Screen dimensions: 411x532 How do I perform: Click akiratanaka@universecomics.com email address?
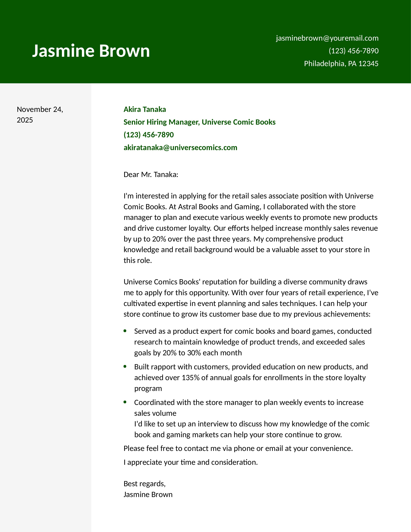coord(180,148)
